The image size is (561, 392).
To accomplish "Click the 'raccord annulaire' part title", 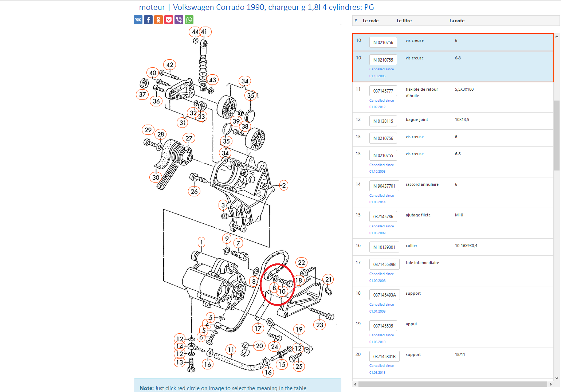I will [422, 184].
